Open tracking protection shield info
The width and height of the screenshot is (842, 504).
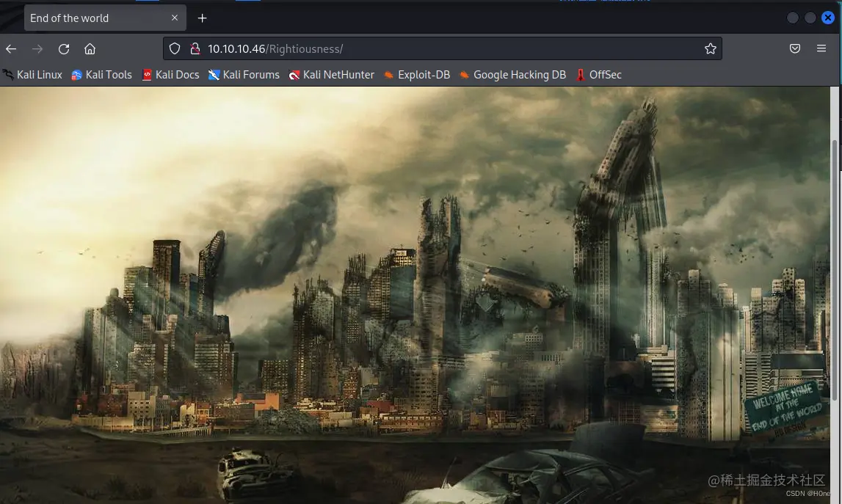[x=175, y=49]
